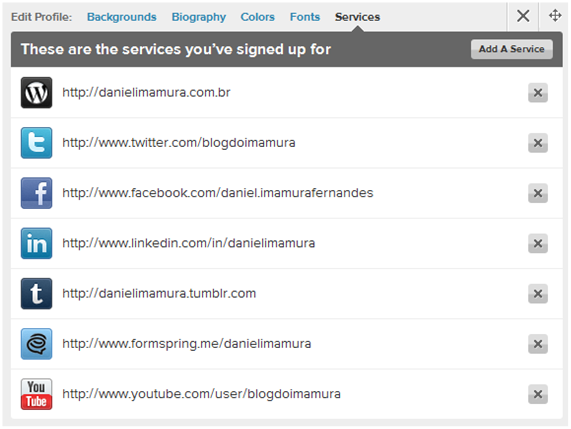571x429 pixels.
Task: Go to the Colors tab
Action: tap(257, 17)
